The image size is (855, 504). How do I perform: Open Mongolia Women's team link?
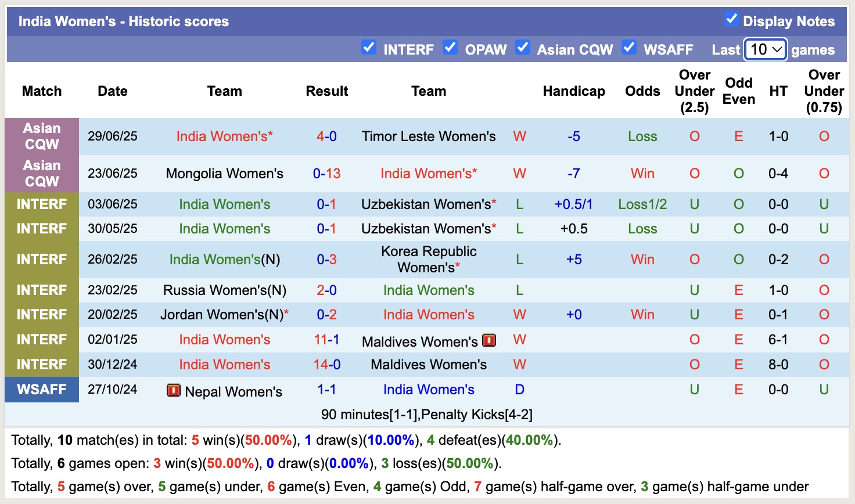(x=224, y=174)
